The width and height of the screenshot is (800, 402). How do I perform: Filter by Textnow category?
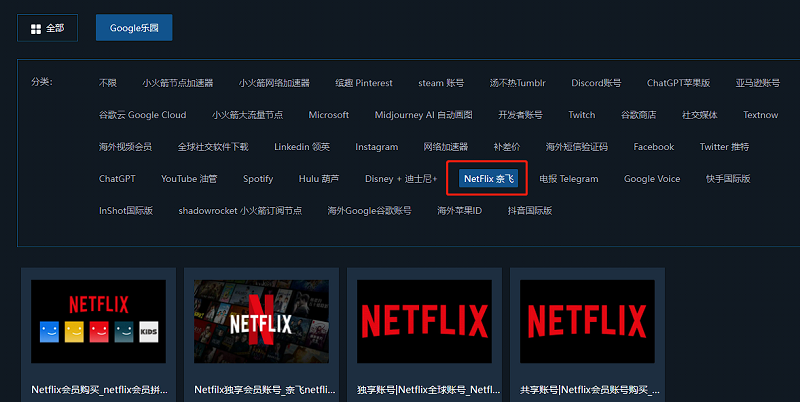point(760,115)
